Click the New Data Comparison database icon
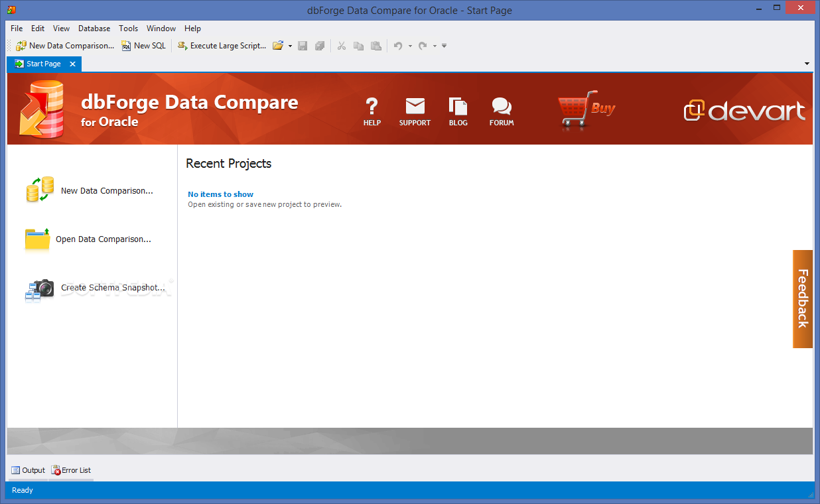Image resolution: width=820 pixels, height=504 pixels. (x=40, y=190)
